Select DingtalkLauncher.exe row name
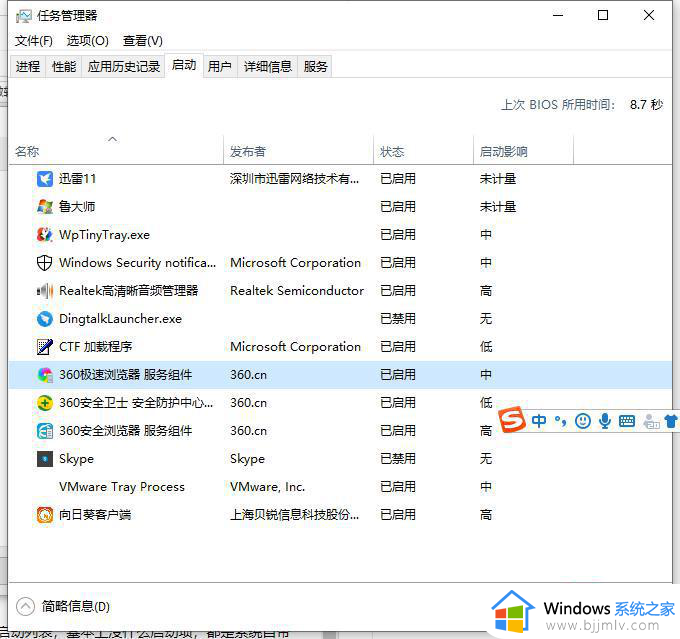 pyautogui.click(x=121, y=319)
